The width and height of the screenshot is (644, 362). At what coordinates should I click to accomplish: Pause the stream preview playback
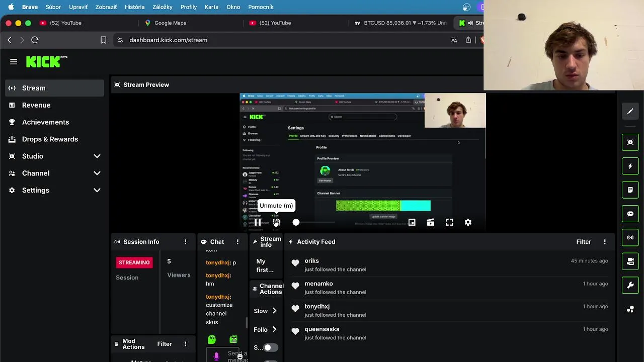[258, 222]
